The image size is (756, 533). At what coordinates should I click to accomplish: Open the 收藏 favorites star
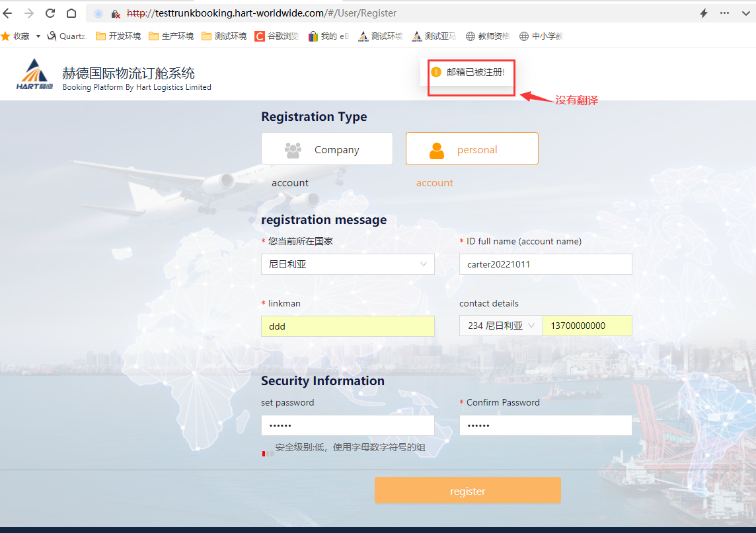pos(6,36)
